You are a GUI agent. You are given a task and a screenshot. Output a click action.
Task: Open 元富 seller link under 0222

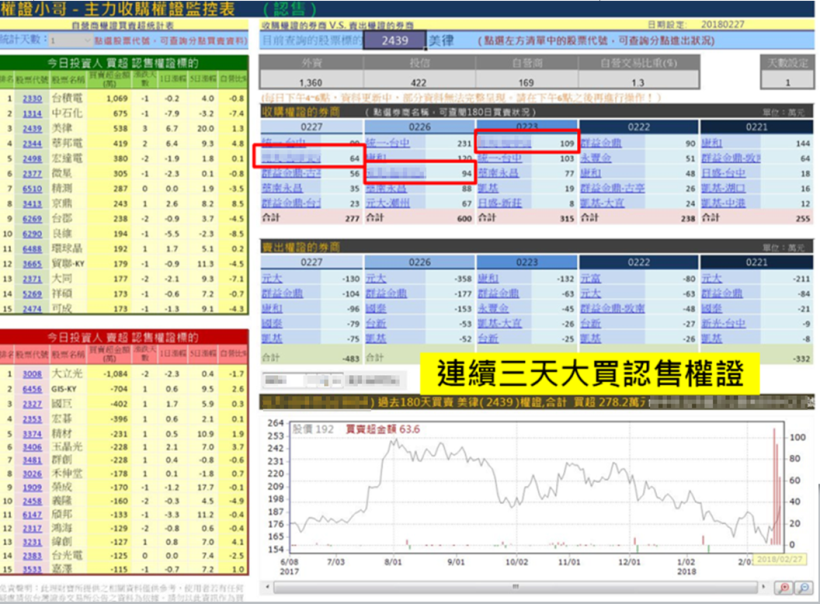tap(590, 278)
